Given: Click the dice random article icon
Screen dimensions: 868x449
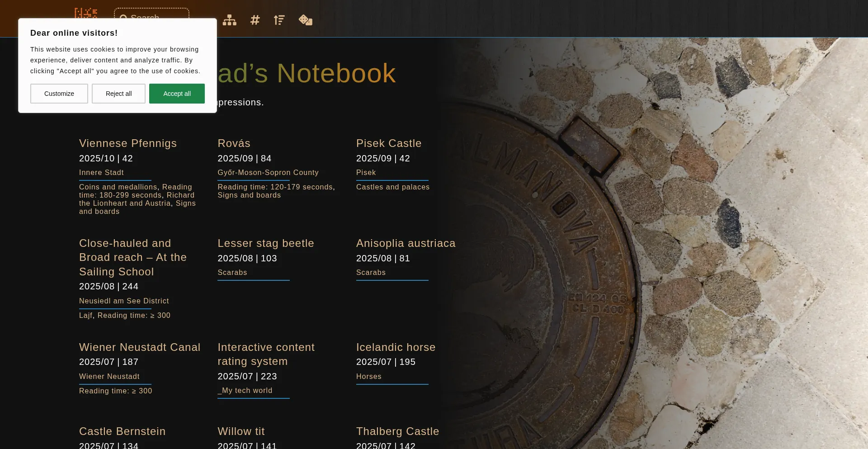Looking at the screenshot, I should point(306,20).
